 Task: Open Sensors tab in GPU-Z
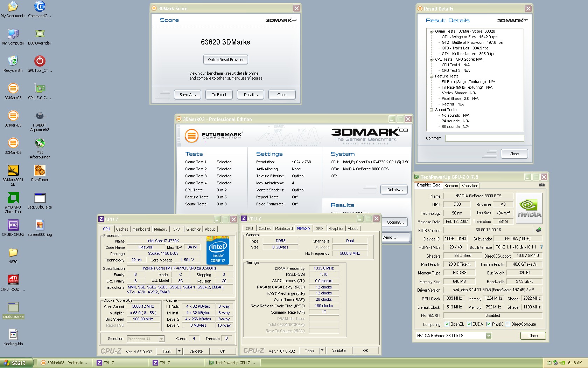(451, 186)
